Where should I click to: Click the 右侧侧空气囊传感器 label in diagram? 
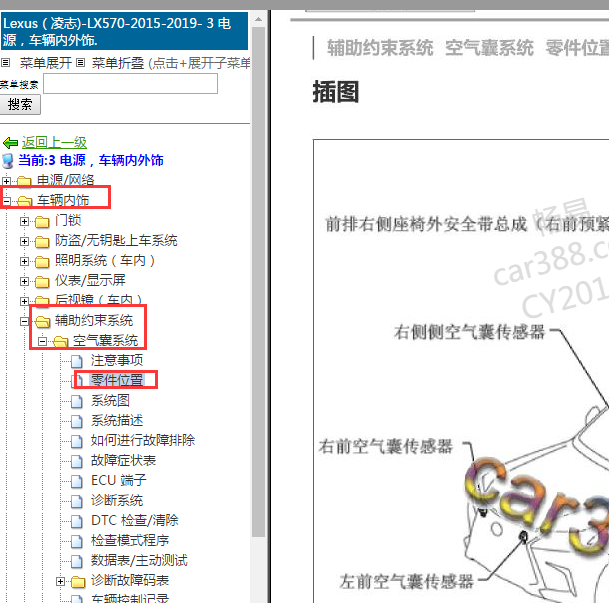click(470, 332)
